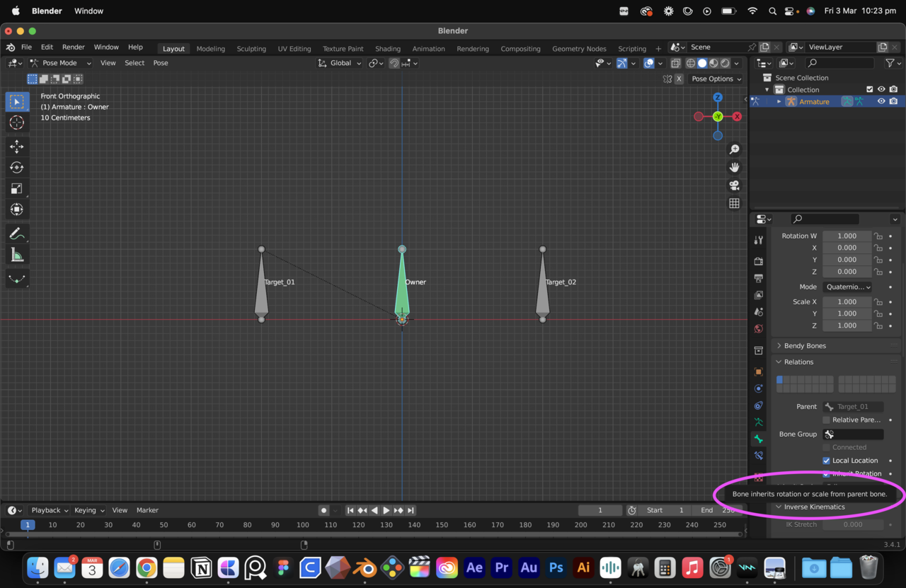Open the Bone properties tab icon
This screenshot has height=588, width=906.
(x=758, y=439)
